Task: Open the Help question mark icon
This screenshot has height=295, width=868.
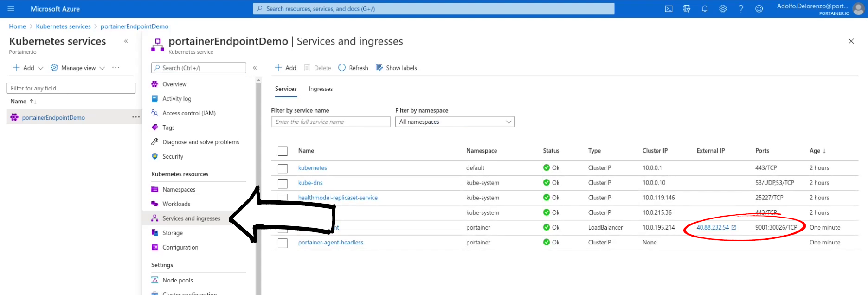Action: [x=741, y=9]
